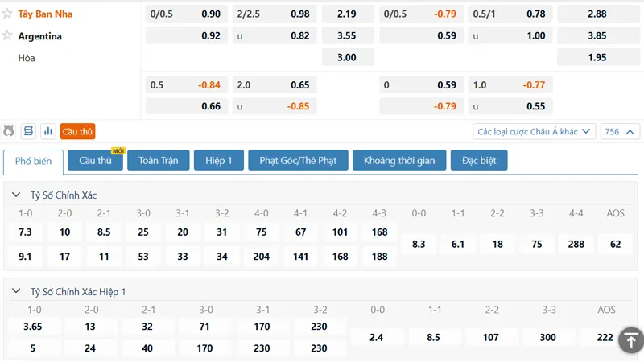Click the orange Cầu thủ button

[x=77, y=131]
